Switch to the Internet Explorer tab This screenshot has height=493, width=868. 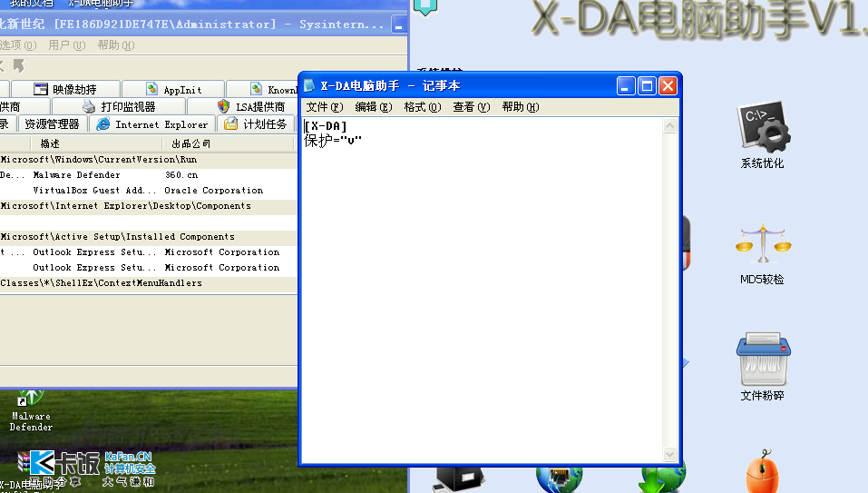coord(152,124)
